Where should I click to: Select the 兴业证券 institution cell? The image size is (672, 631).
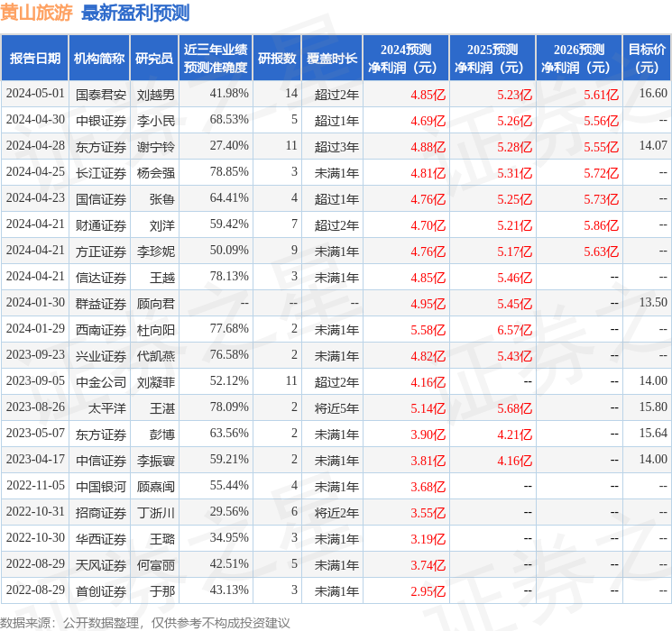[101, 356]
